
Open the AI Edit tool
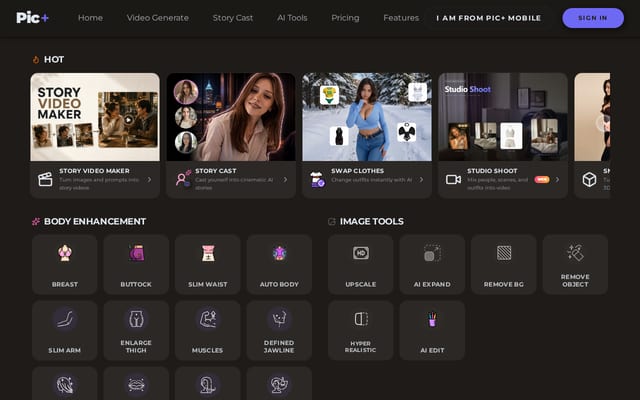[432, 330]
